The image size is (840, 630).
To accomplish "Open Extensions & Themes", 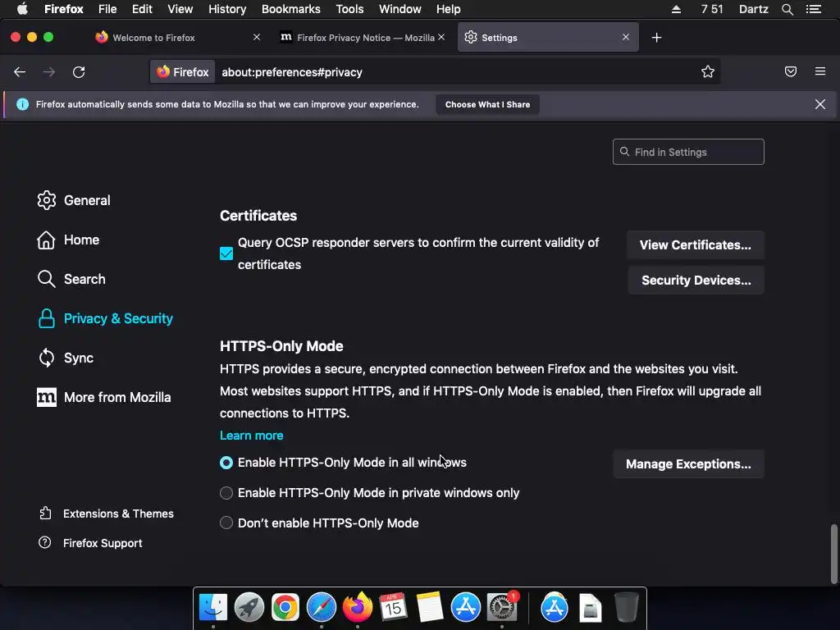I will tap(106, 514).
